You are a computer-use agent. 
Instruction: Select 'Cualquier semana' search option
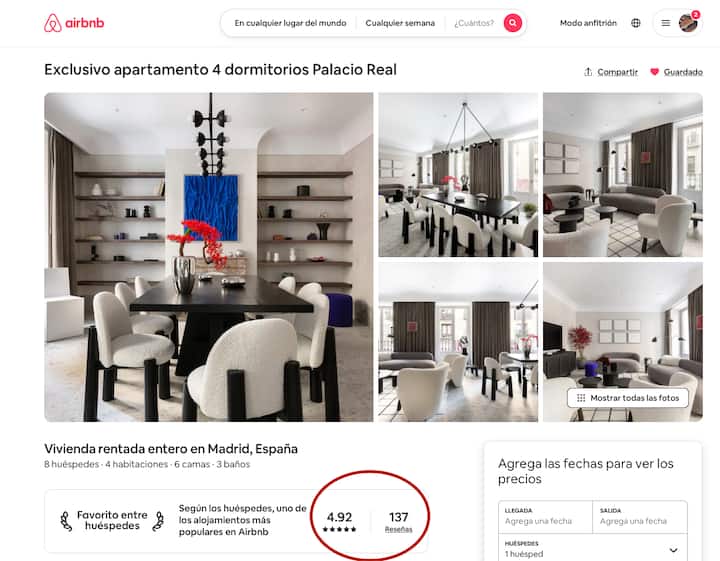tap(400, 23)
